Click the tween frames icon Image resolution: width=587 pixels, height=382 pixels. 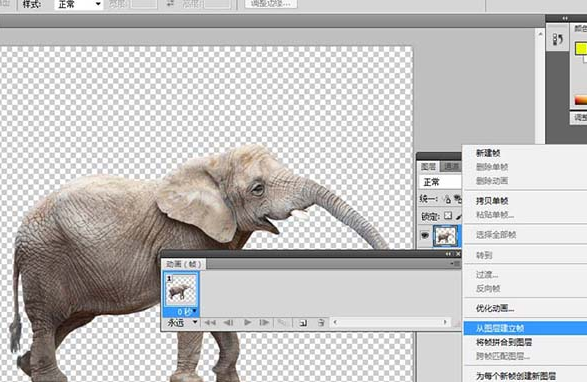click(x=283, y=322)
